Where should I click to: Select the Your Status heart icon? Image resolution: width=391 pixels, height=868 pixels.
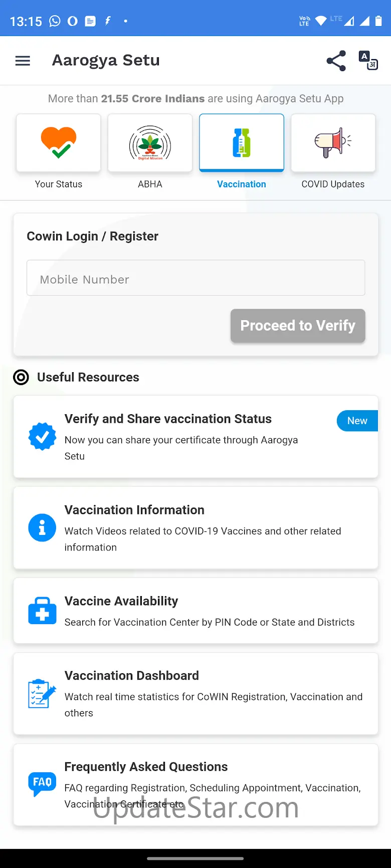click(x=59, y=143)
